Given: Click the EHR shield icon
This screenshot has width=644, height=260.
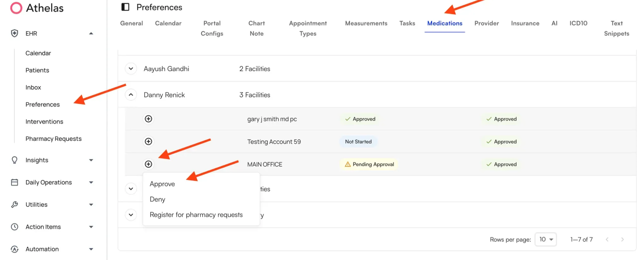Looking at the screenshot, I should pos(15,33).
